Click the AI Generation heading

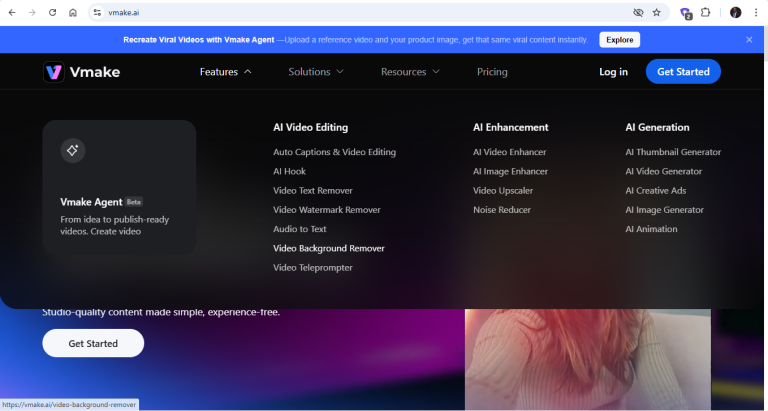tap(657, 127)
